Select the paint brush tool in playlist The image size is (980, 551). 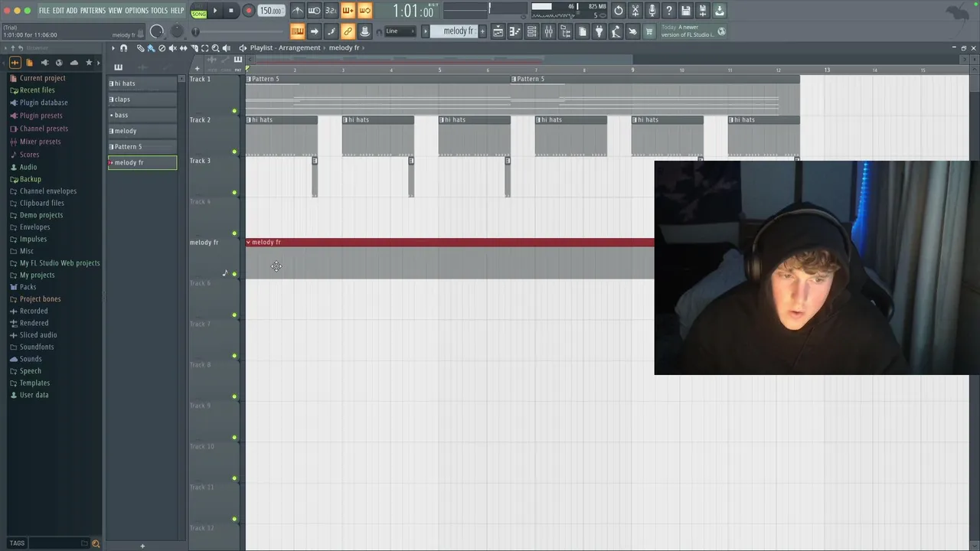[151, 47]
